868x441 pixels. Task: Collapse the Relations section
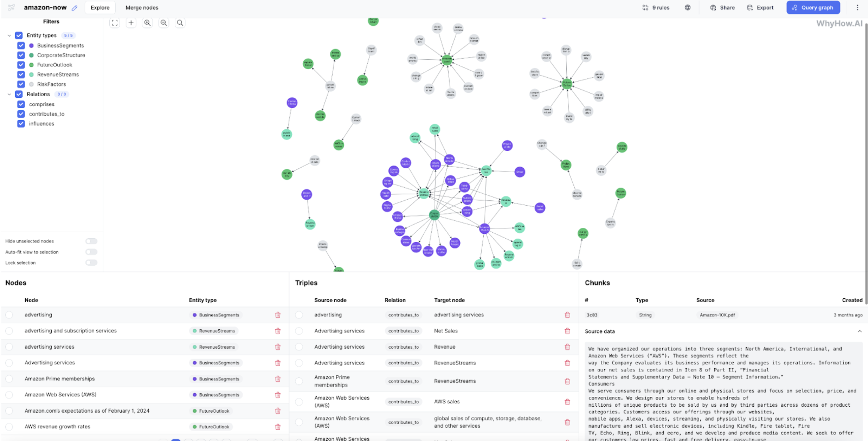tap(9, 94)
